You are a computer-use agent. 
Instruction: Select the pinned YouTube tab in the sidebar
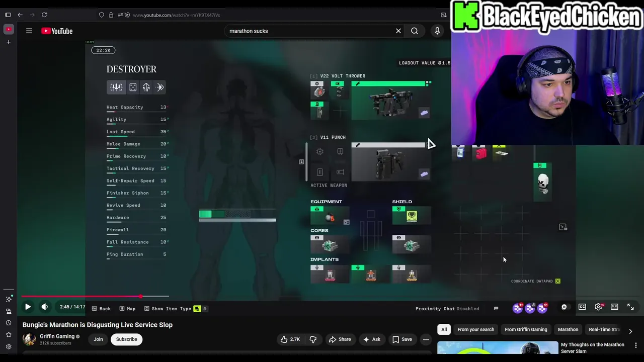click(x=8, y=30)
